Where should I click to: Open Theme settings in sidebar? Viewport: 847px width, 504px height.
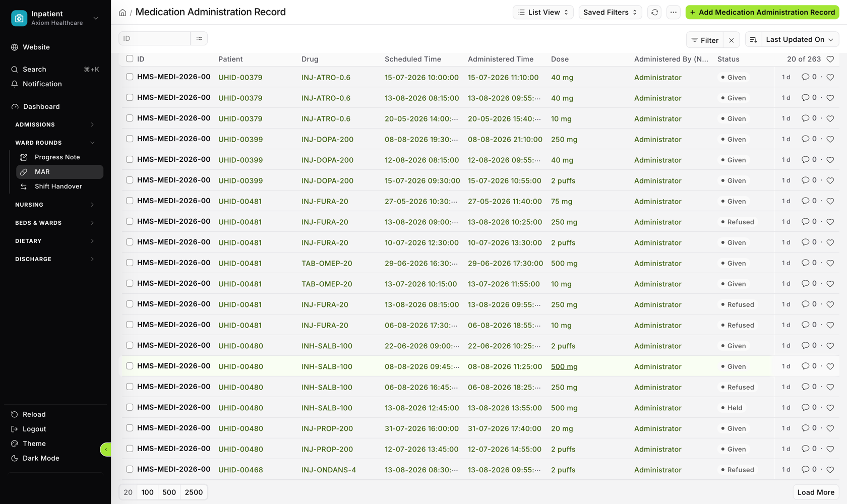pos(28,444)
